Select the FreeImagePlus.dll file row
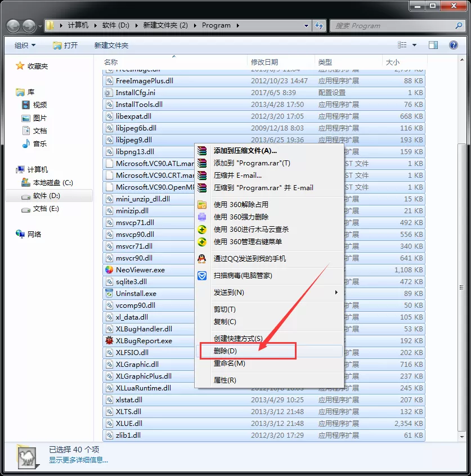The image size is (471, 476). click(263, 81)
